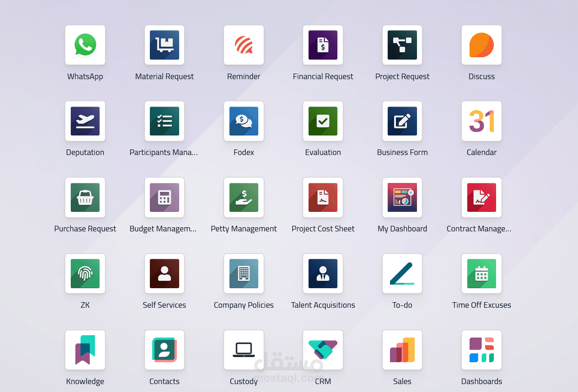Launch the Talent Acquisitions icon
The width and height of the screenshot is (578, 392).
tap(323, 274)
